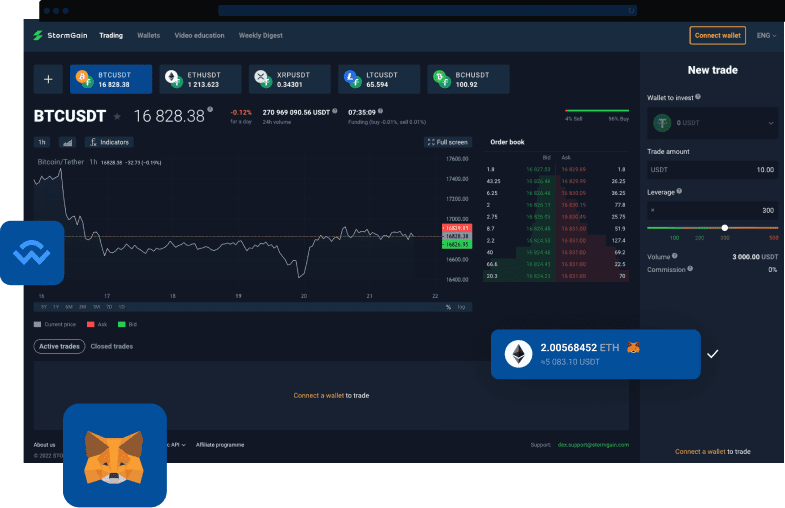Expand the Wallet to invest dropdown
Screen dimensions: 785x508
(771, 123)
